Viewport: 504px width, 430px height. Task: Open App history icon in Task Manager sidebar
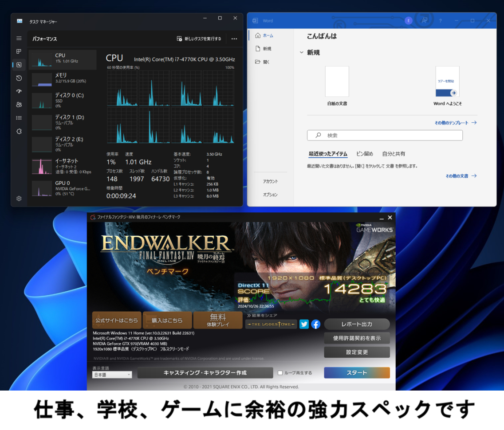click(x=19, y=78)
